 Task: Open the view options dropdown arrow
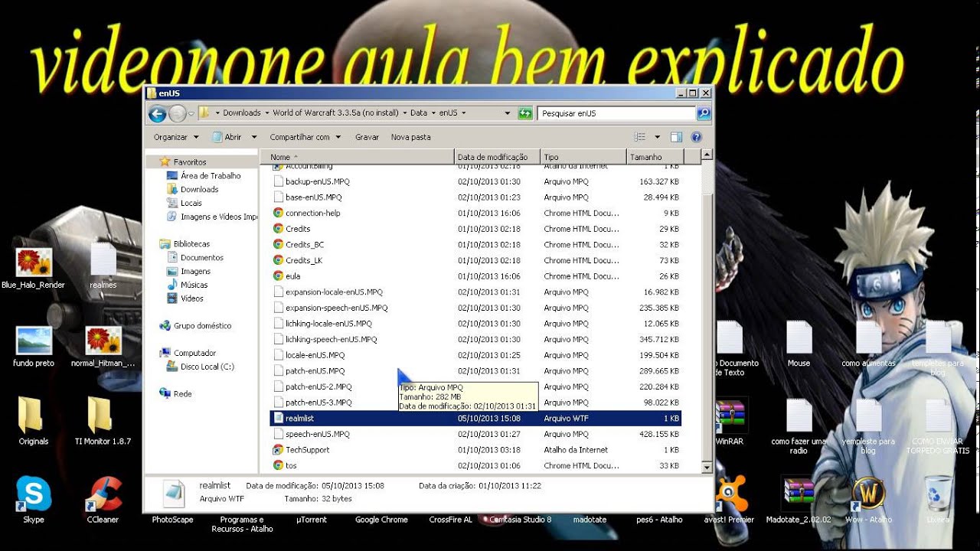pyautogui.click(x=657, y=137)
